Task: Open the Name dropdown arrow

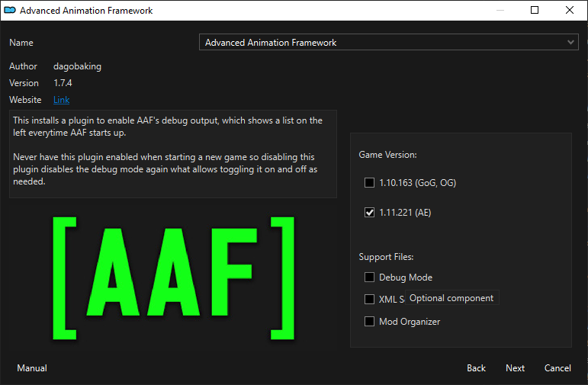Action: [570, 43]
